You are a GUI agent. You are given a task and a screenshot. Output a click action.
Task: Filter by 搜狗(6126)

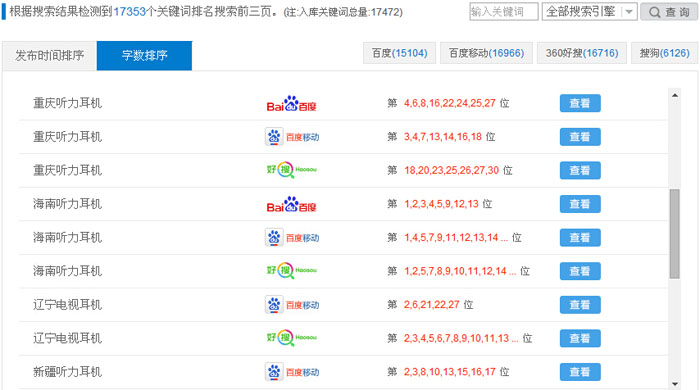click(x=664, y=53)
